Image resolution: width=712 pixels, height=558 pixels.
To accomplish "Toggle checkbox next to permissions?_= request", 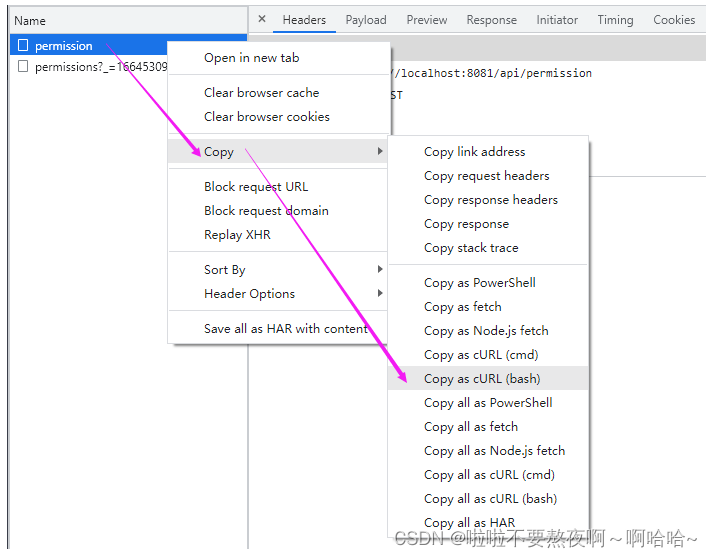I will [x=23, y=66].
